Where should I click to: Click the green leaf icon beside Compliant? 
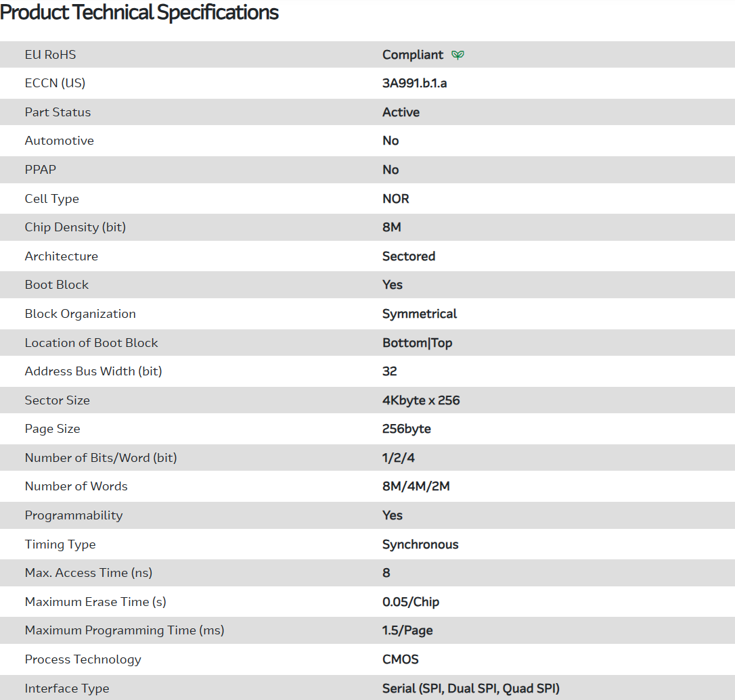coord(458,55)
